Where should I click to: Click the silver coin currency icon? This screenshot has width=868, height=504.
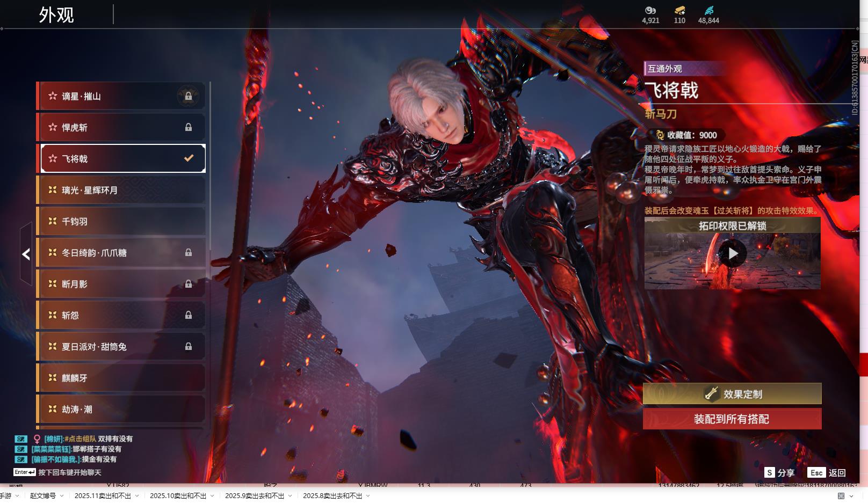(x=650, y=10)
